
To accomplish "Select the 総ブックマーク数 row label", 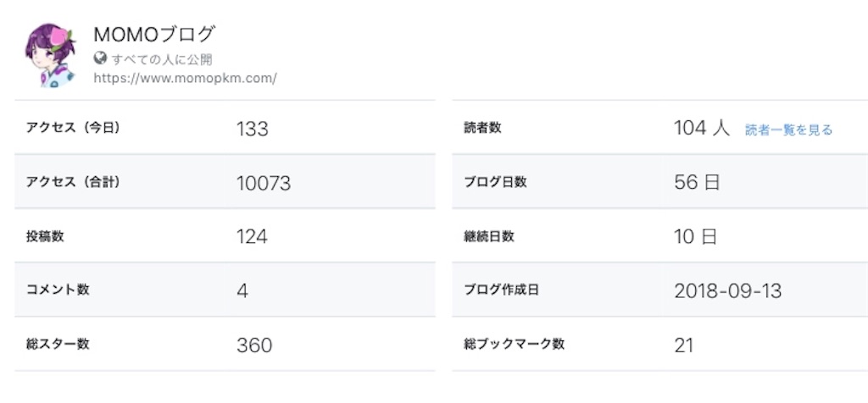I will pos(515,344).
